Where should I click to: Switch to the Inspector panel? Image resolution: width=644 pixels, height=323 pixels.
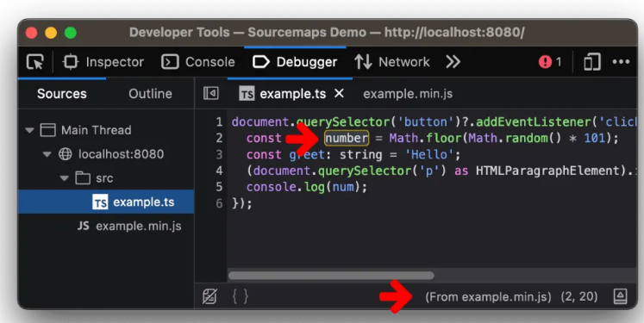(x=103, y=62)
